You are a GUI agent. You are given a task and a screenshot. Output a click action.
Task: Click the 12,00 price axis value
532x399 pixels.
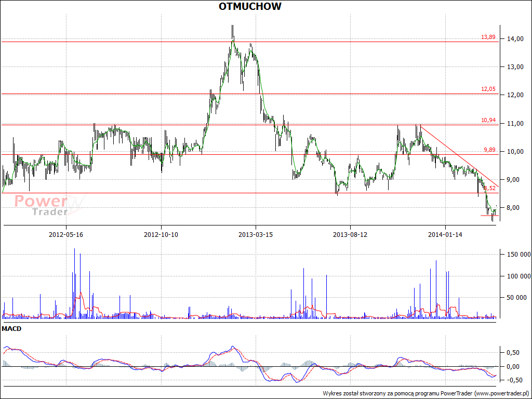pos(515,96)
